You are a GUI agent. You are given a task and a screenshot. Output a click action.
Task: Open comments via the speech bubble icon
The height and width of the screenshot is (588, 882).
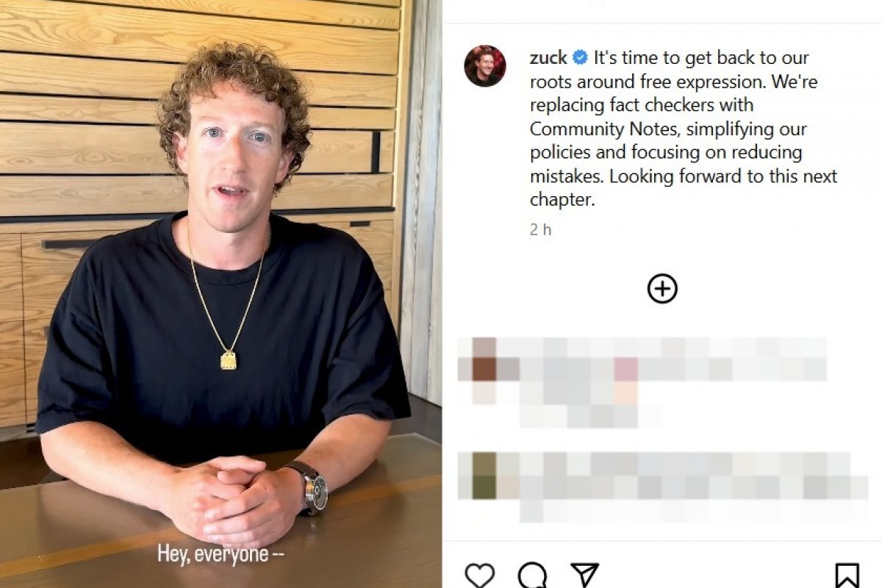(x=531, y=575)
